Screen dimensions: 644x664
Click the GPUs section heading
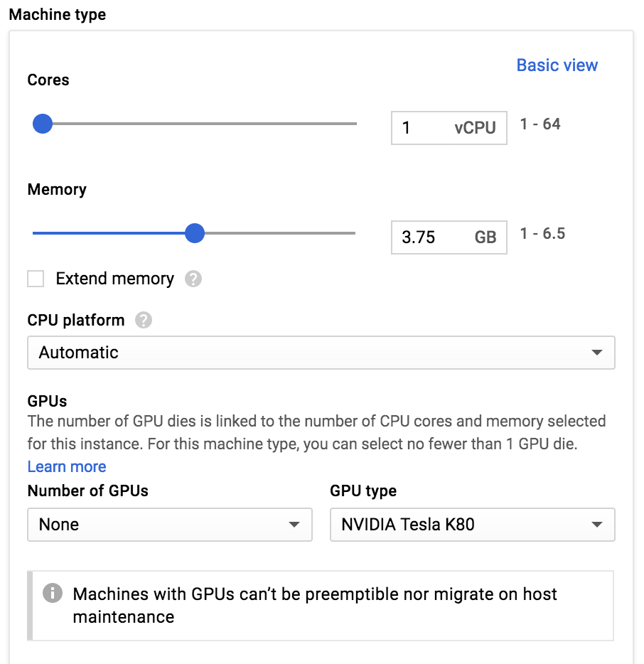47,401
